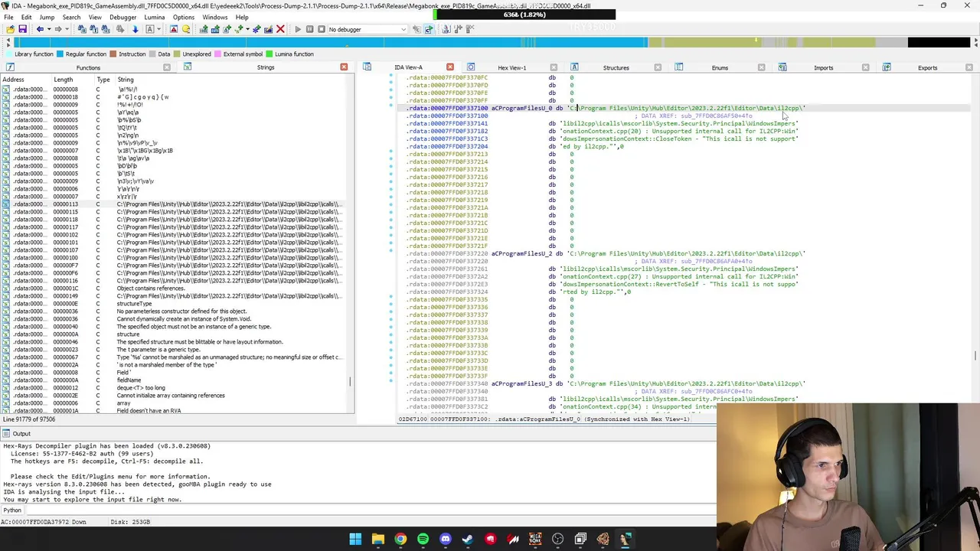The height and width of the screenshot is (551, 980).
Task: Click the Python console button
Action: pyautogui.click(x=12, y=510)
